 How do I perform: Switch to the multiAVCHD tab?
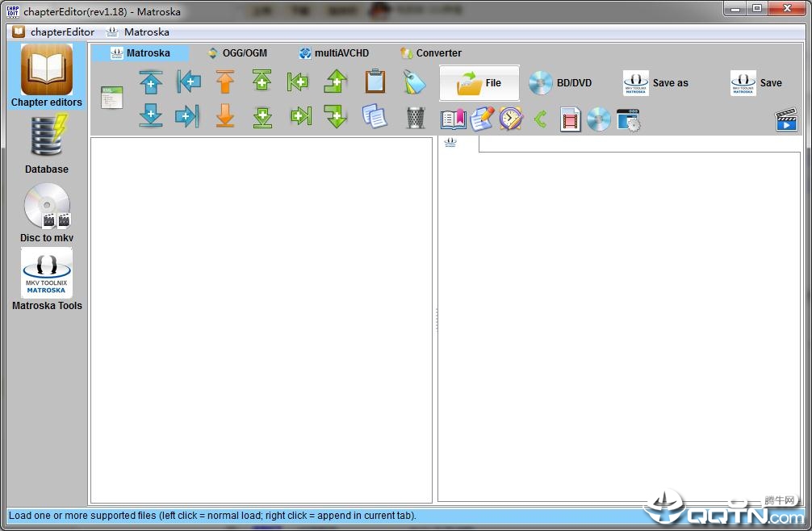tap(334, 53)
